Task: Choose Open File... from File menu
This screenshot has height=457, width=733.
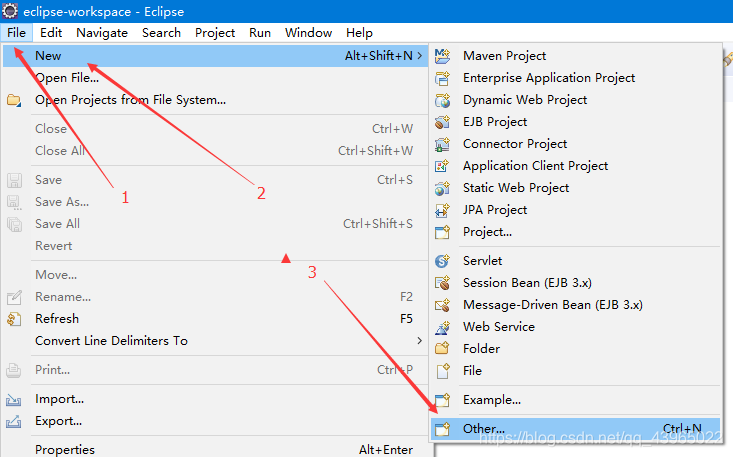Action: (x=67, y=78)
